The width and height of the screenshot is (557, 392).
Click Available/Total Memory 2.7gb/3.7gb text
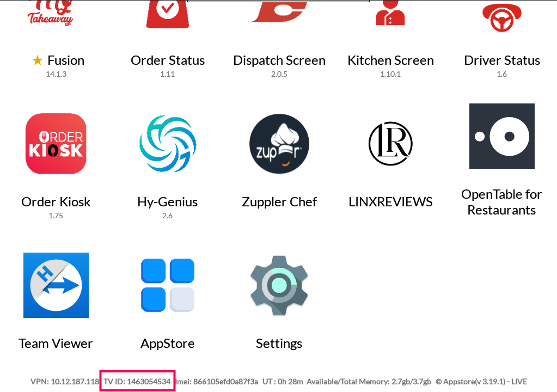coord(369,382)
